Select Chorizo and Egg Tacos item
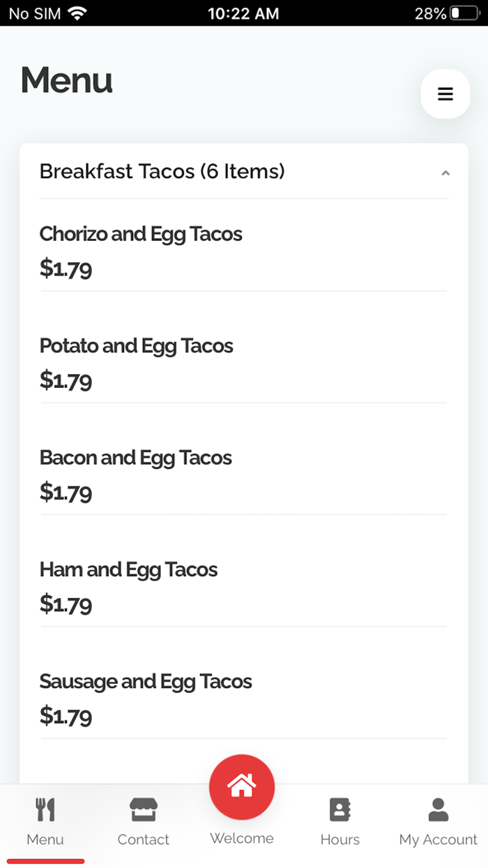This screenshot has height=868, width=488. click(243, 250)
